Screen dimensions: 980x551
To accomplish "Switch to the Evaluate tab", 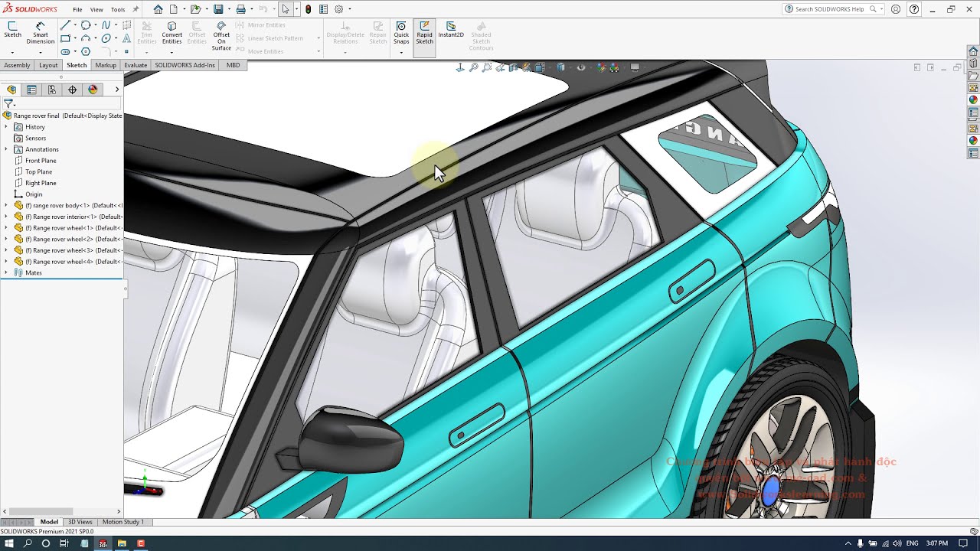I will (x=136, y=65).
